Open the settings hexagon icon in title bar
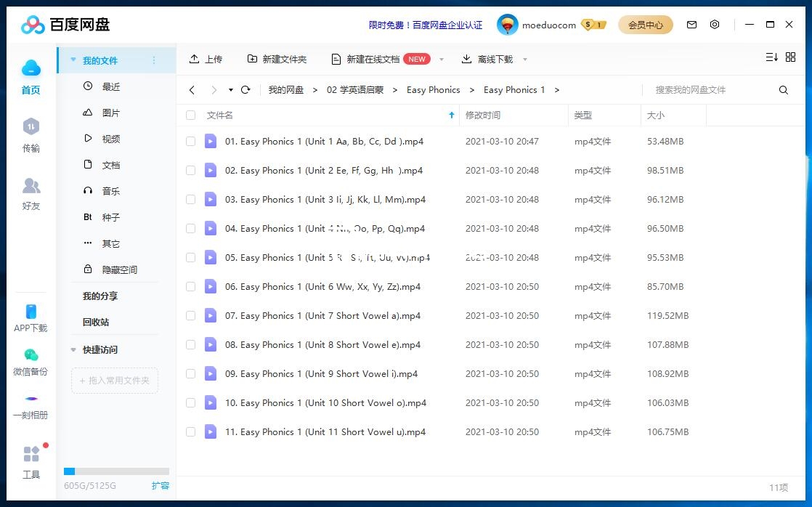 pyautogui.click(x=715, y=25)
